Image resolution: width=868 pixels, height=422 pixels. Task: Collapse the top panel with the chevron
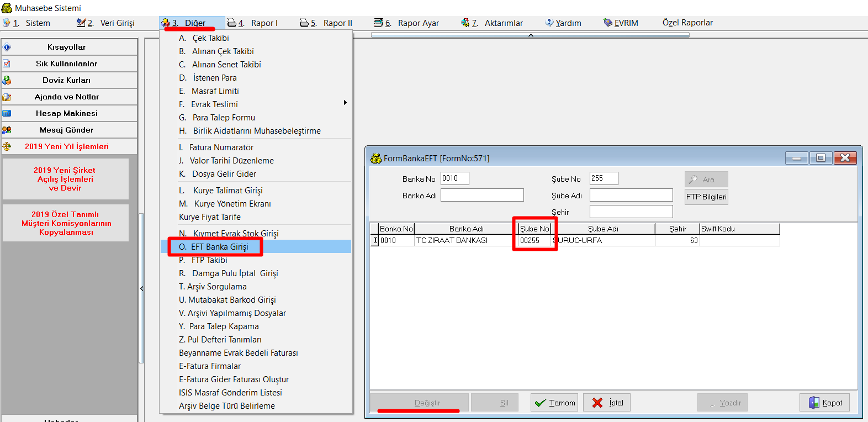531,35
